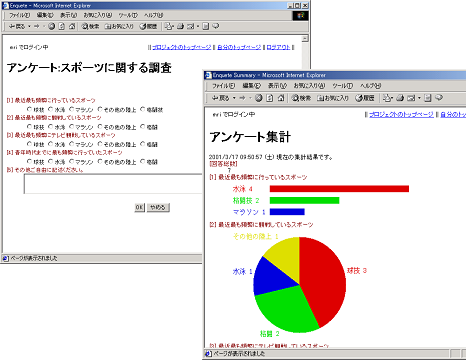Screen dimensions: 466x360
Task: Open ツール menu in Enquete Summary window
Action: point(342,86)
